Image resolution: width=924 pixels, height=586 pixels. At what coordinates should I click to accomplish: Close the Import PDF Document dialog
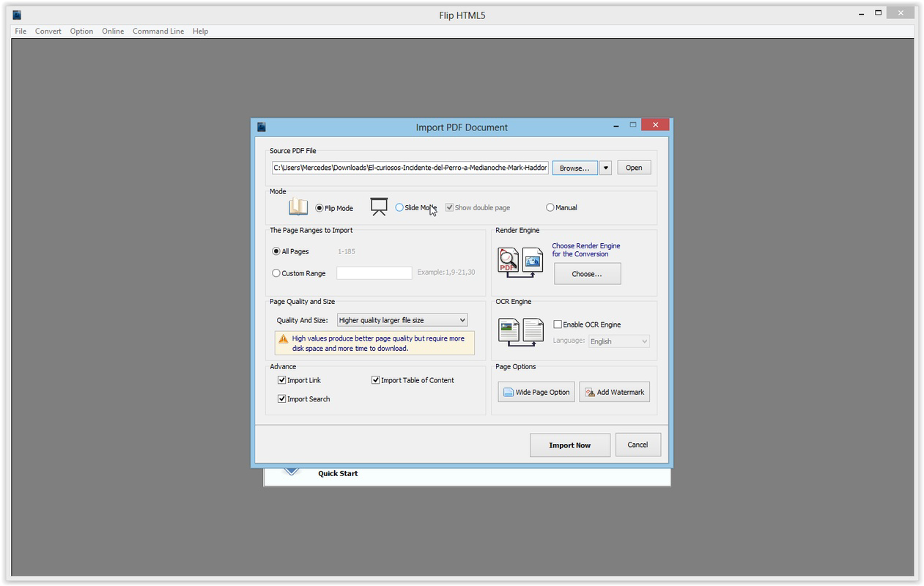[654, 125]
